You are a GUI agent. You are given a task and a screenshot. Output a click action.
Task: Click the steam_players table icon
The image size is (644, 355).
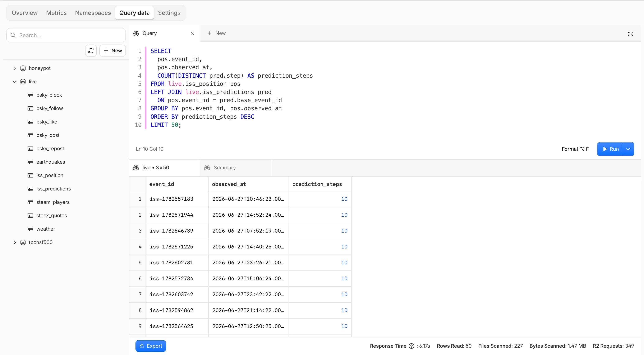tap(31, 202)
